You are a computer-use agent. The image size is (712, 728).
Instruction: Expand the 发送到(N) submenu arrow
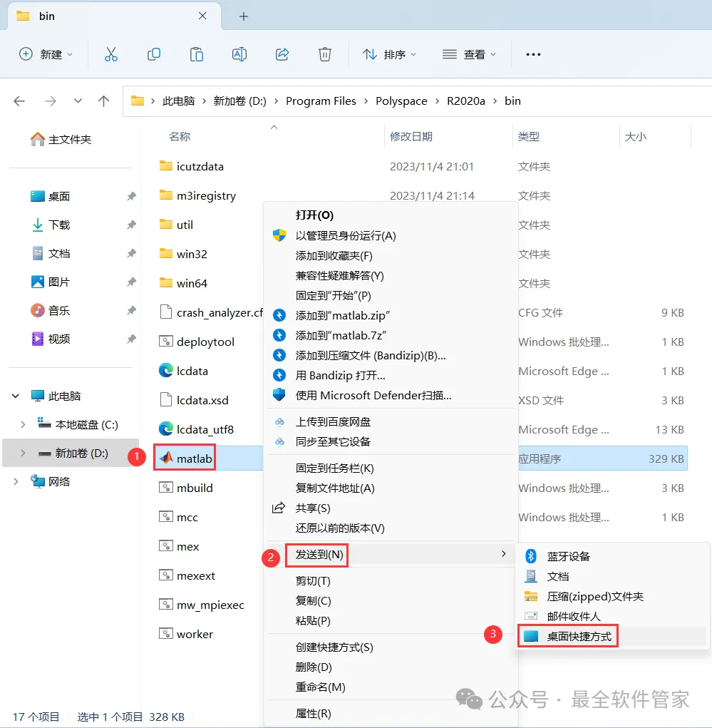[504, 554]
